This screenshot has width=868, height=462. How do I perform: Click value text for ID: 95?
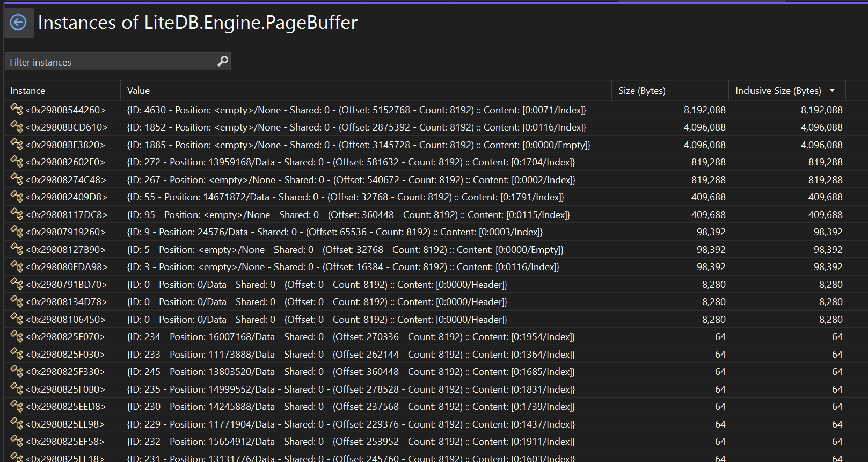coord(348,215)
